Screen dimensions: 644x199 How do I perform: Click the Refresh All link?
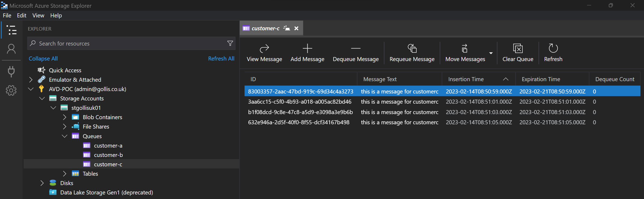click(x=221, y=58)
